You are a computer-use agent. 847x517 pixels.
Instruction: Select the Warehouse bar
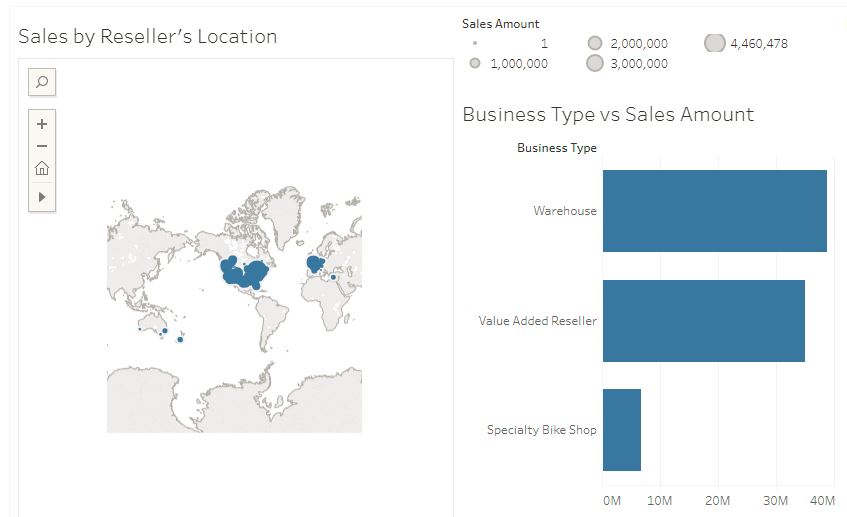(715, 211)
